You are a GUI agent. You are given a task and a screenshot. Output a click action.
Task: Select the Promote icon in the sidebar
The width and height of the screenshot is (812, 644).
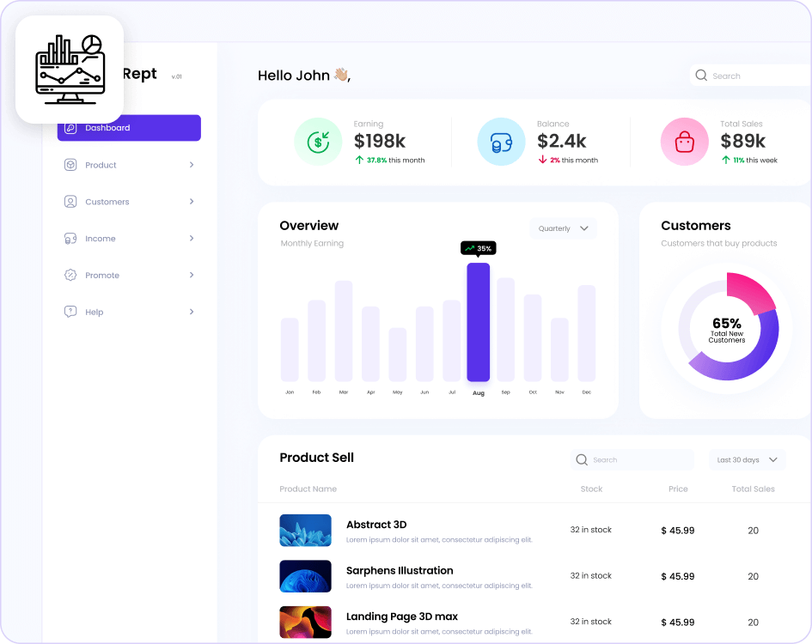(x=71, y=275)
